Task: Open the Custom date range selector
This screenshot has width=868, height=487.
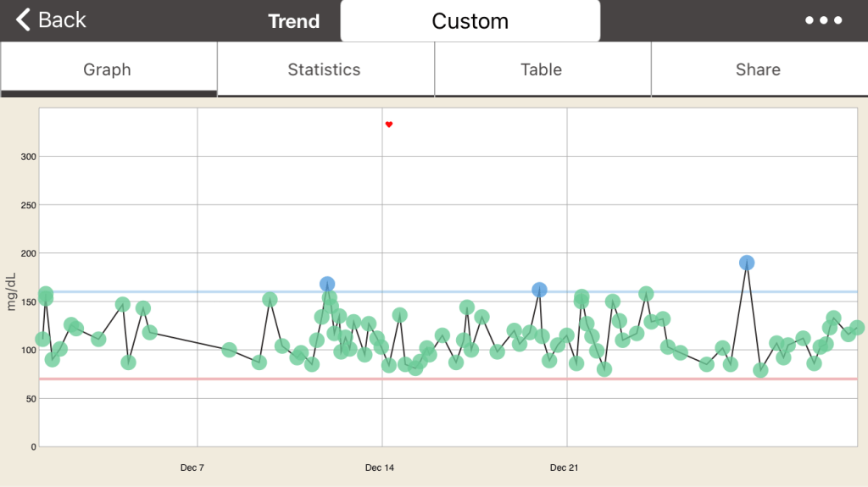Action: [470, 21]
